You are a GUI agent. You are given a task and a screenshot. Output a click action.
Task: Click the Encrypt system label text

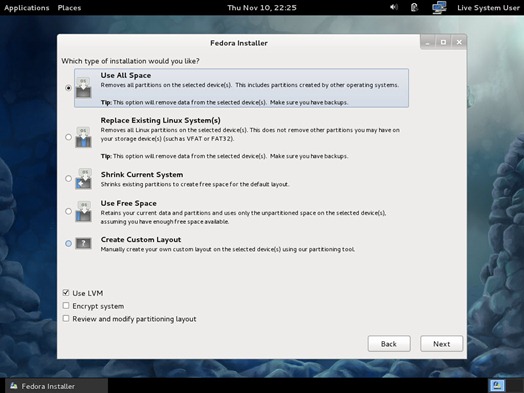[x=98, y=306]
